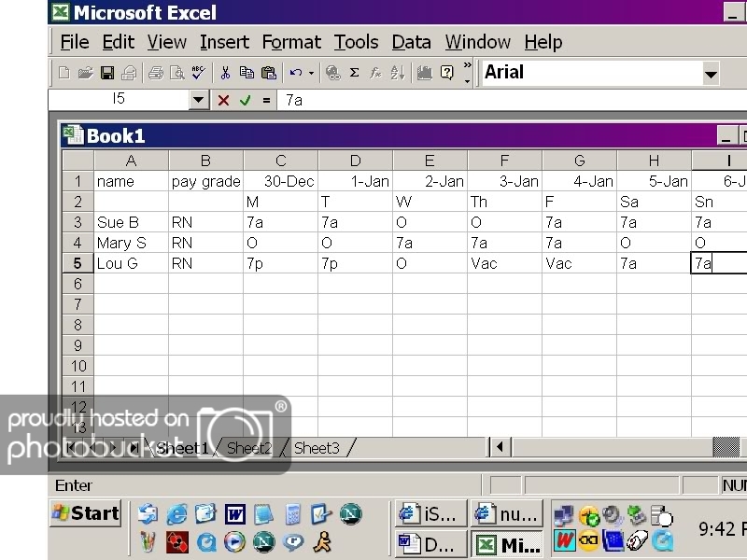The height and width of the screenshot is (560, 747).
Task: Switch to the Sheet2 tab
Action: pos(249,448)
